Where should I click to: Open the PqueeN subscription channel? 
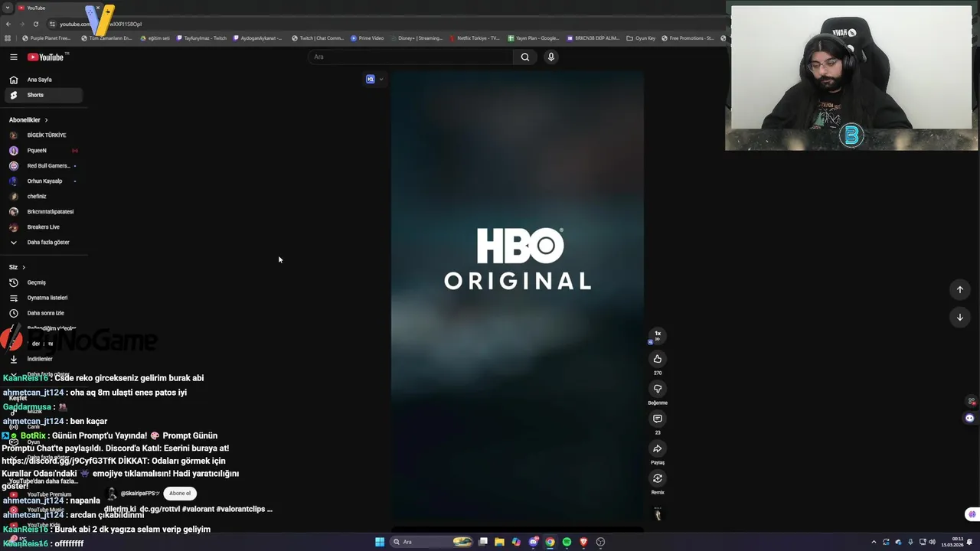[43, 150]
